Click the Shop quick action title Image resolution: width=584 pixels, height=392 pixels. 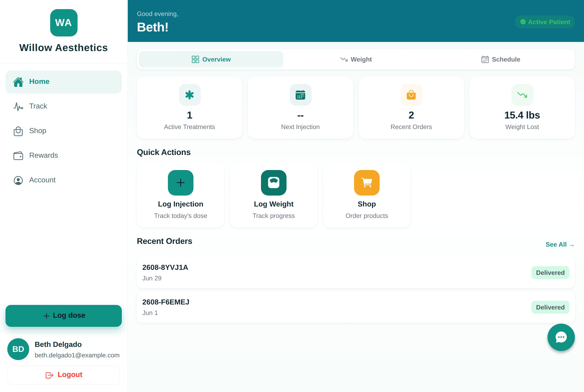pos(367,204)
